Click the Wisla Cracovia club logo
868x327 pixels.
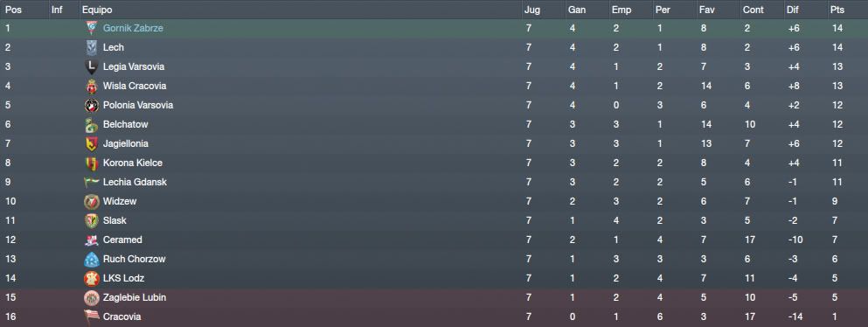(x=91, y=87)
